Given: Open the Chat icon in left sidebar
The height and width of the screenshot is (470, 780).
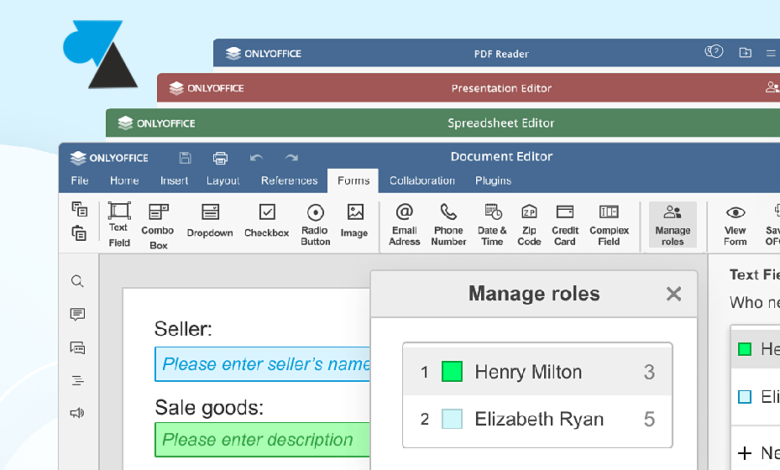Looking at the screenshot, I should [x=77, y=348].
